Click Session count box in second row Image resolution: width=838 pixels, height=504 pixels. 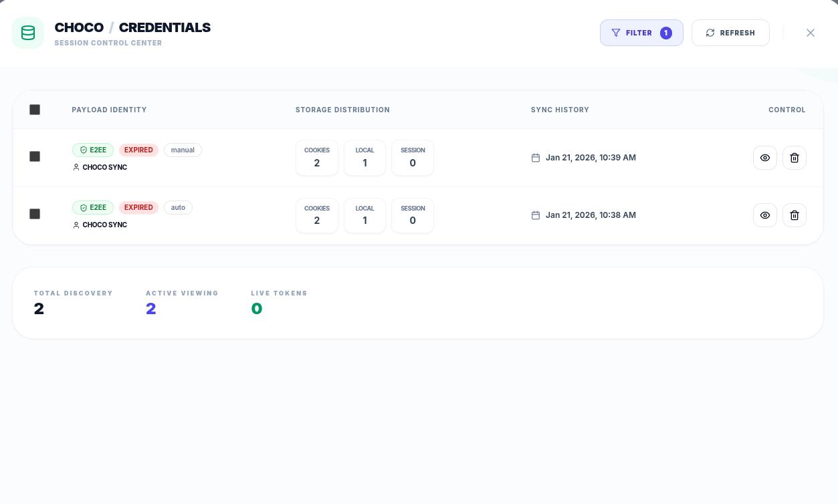[413, 215]
